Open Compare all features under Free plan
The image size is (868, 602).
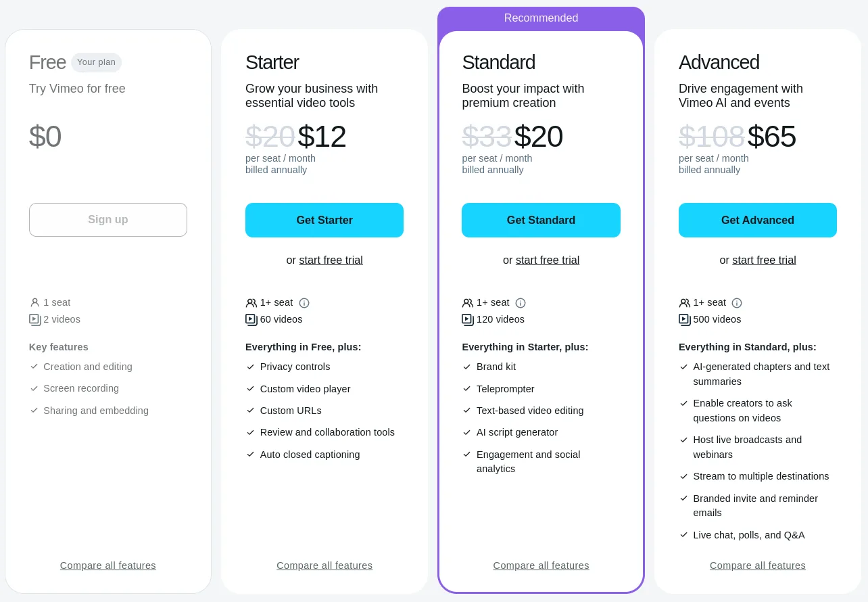coord(108,565)
